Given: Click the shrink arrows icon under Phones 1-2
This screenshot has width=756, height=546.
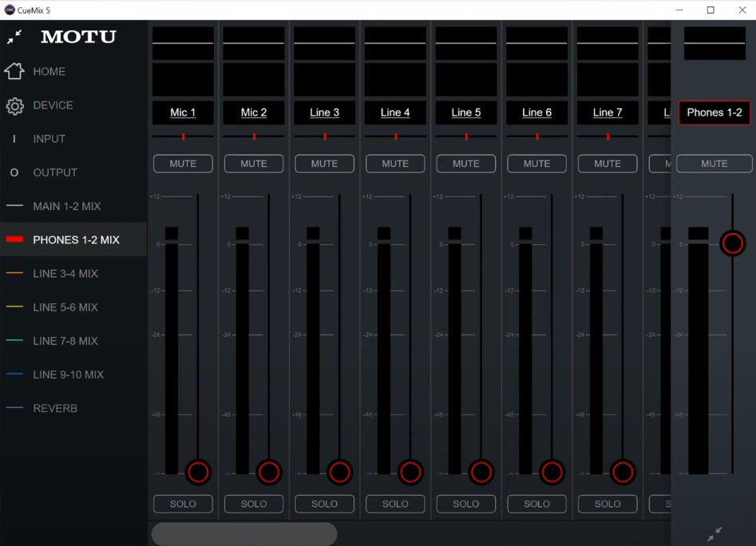Looking at the screenshot, I should 714,534.
